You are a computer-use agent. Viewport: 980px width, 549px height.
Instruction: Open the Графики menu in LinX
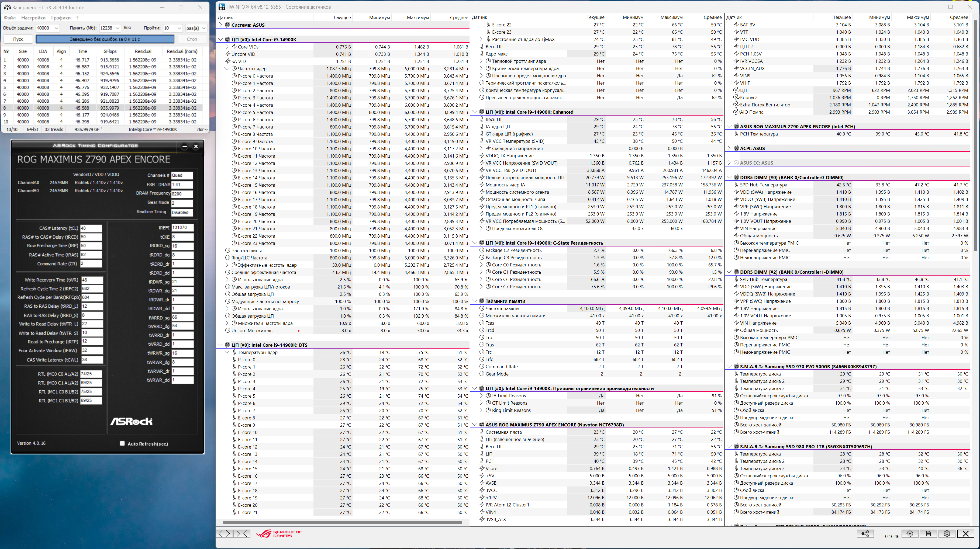(x=61, y=18)
